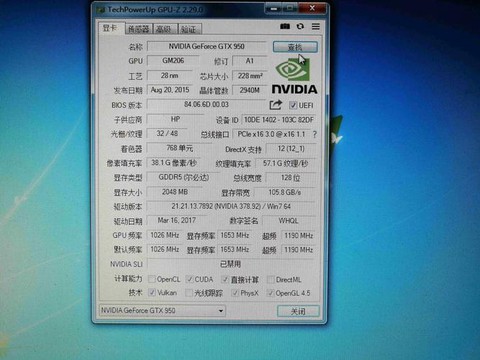This screenshot has height=360, width=480.
Task: Click the 关闭 close button
Action: point(298,311)
